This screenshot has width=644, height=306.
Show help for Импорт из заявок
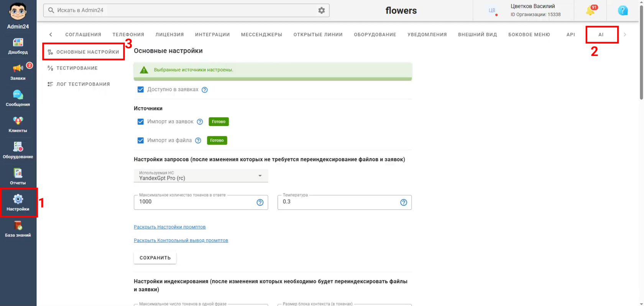coord(200,122)
